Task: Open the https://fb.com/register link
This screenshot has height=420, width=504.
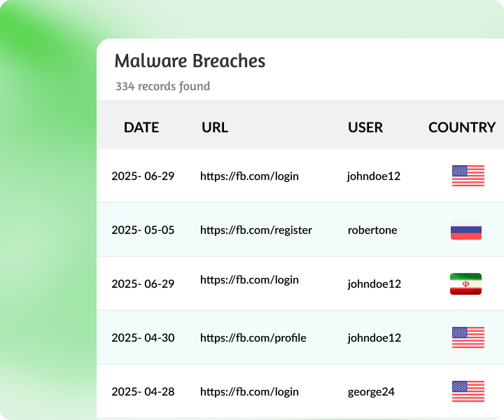Action: click(x=256, y=230)
